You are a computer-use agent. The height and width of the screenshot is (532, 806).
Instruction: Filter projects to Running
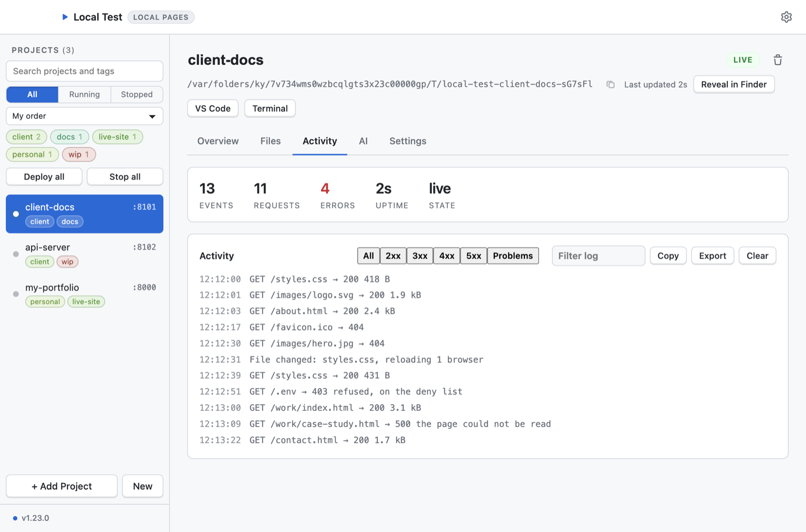coord(85,94)
